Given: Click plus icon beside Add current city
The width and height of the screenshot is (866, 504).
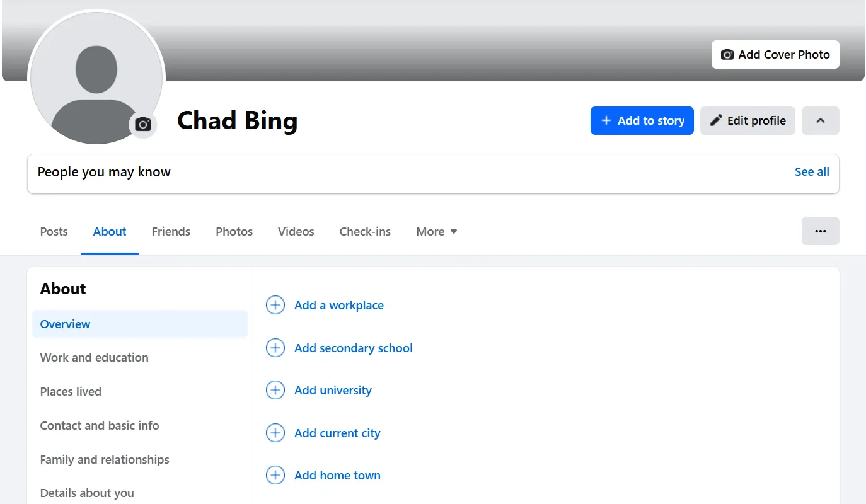Looking at the screenshot, I should coord(275,433).
